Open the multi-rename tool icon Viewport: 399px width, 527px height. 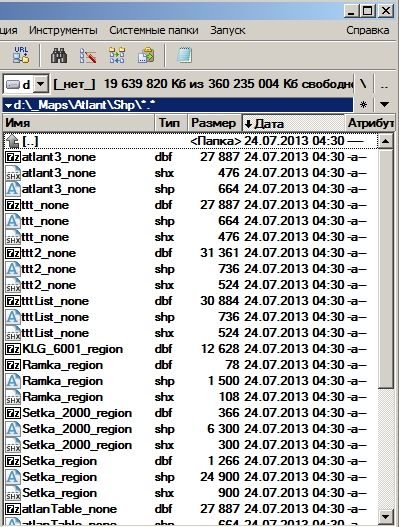(x=88, y=55)
